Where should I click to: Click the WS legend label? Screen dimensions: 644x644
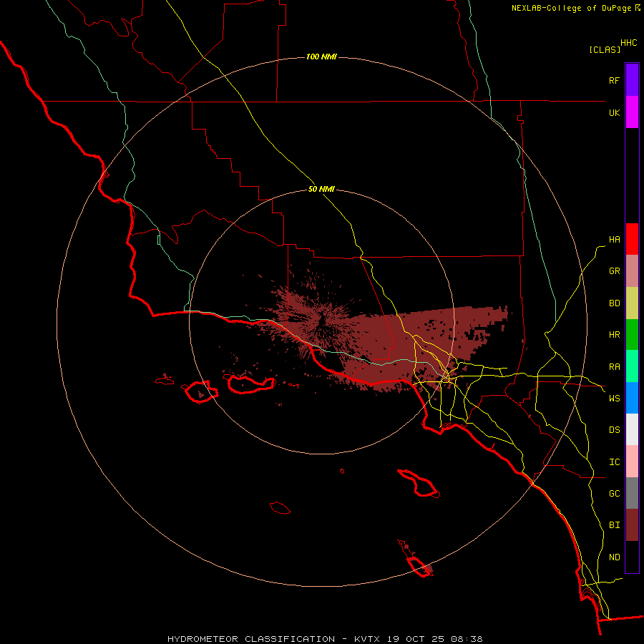coord(614,398)
